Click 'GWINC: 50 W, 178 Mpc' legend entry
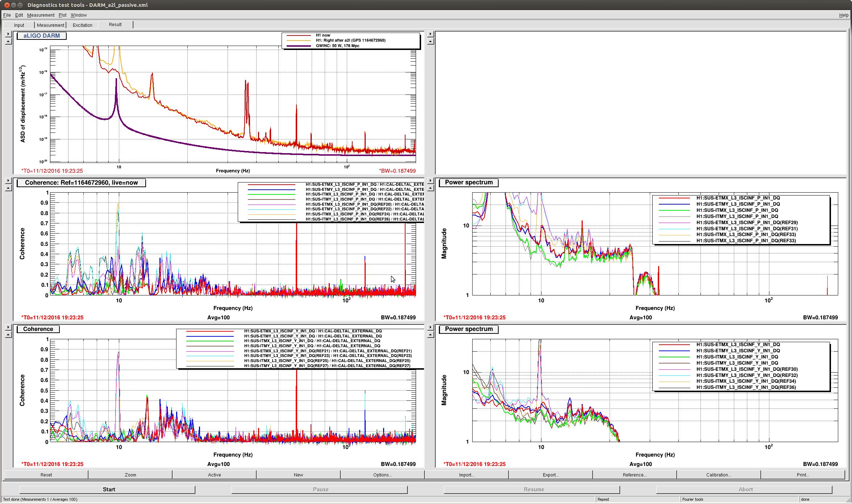The height and width of the screenshot is (504, 852). [x=337, y=46]
